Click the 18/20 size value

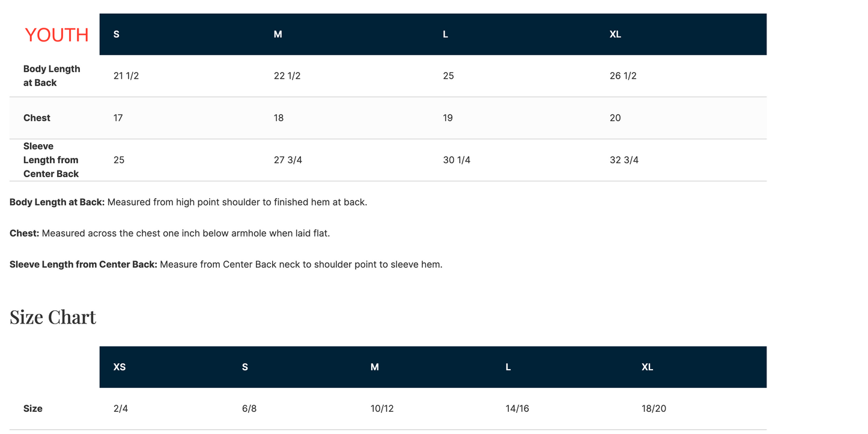coord(654,408)
